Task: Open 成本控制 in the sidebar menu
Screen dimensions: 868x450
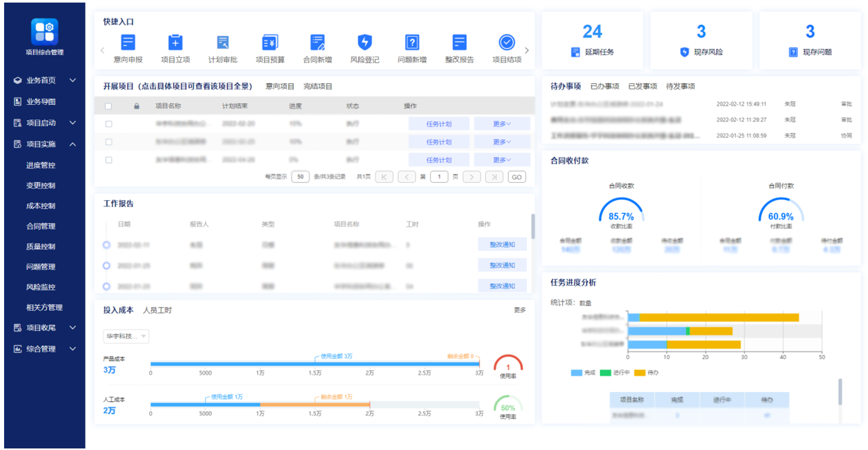Action: [x=41, y=206]
